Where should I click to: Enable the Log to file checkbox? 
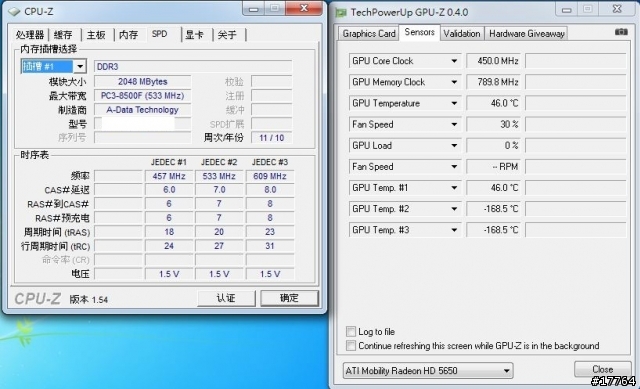click(x=351, y=331)
